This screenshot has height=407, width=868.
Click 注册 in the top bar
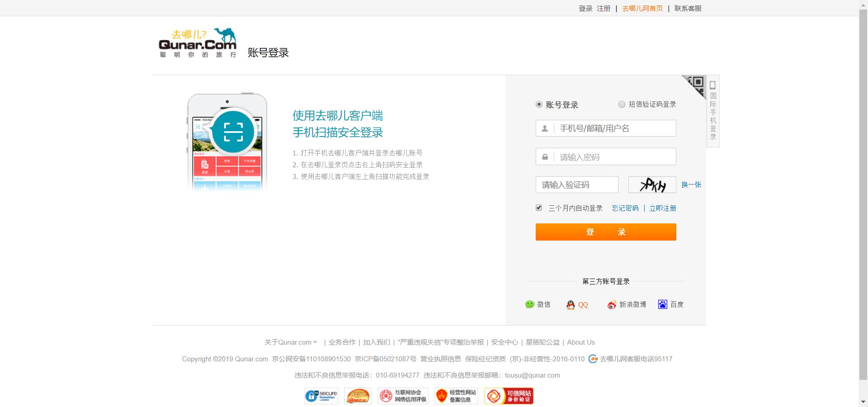tap(604, 8)
